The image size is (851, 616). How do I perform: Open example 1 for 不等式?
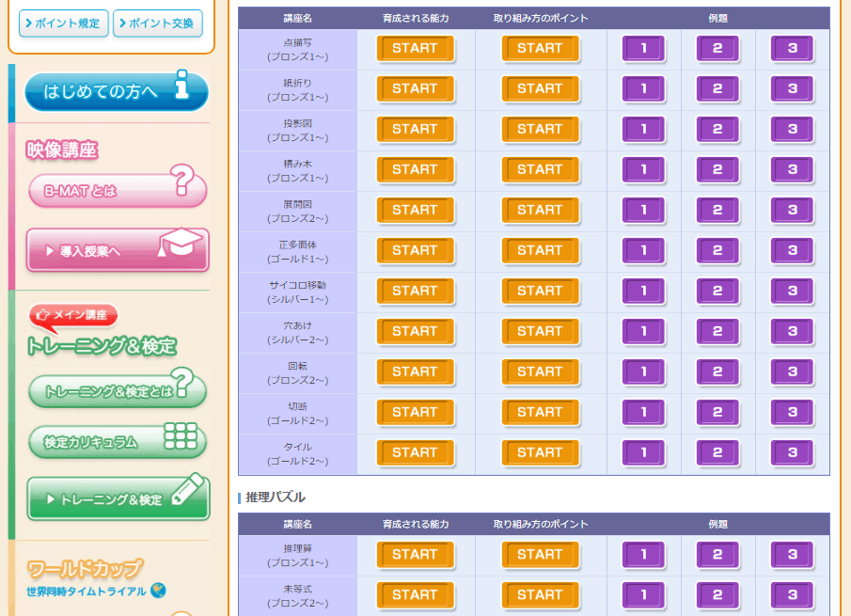click(643, 595)
